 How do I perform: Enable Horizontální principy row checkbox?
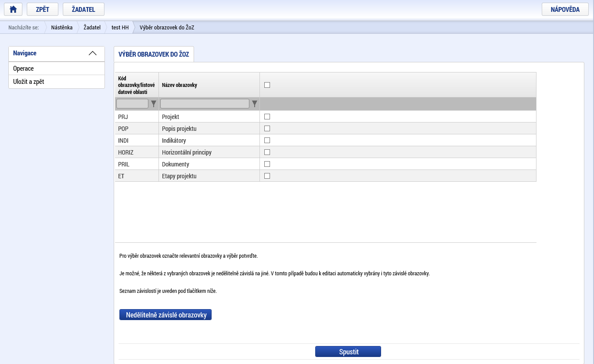tap(267, 152)
